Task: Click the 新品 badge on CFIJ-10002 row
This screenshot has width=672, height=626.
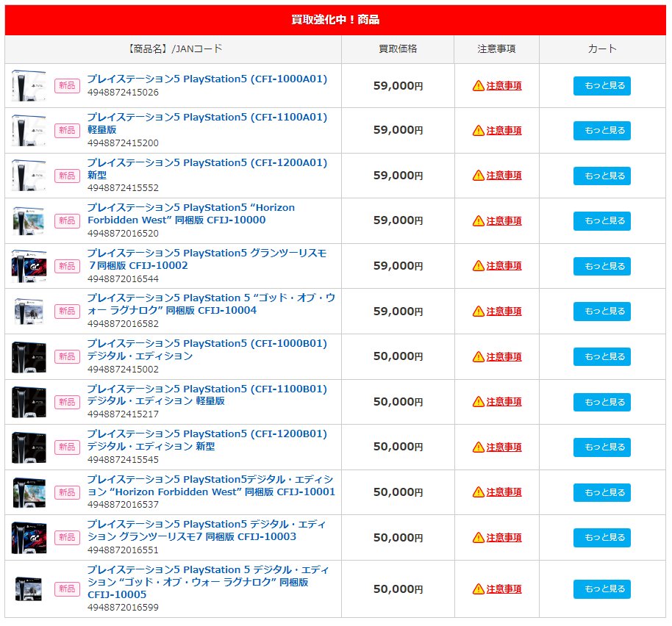Action: [68, 266]
